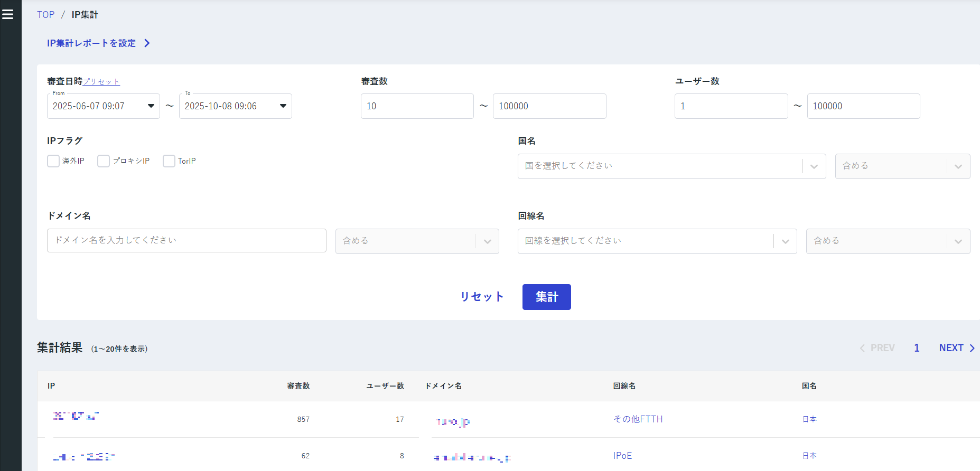Click the 62 審査数 cell
The width and height of the screenshot is (980, 471).
pyautogui.click(x=305, y=456)
